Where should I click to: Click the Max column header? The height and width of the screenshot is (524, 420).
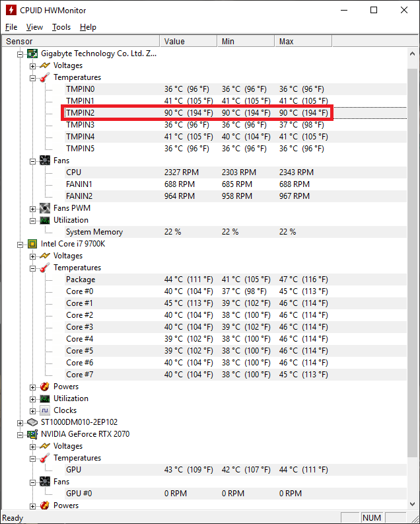[303, 41]
